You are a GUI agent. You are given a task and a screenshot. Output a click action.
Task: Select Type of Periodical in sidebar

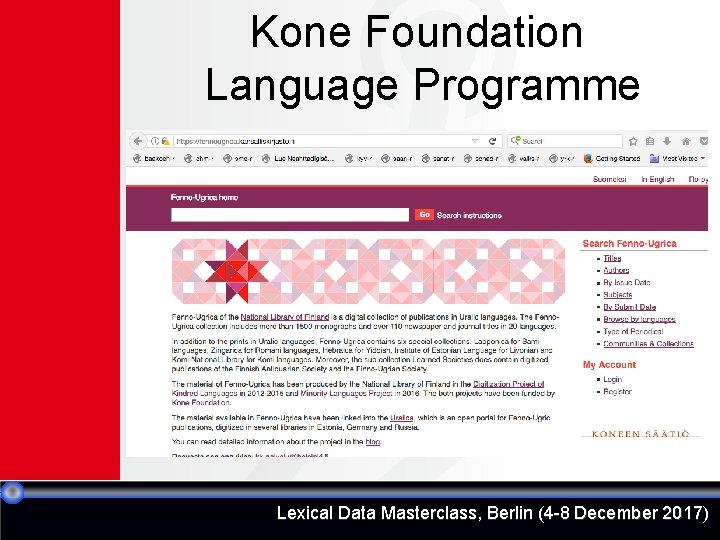coord(633,331)
